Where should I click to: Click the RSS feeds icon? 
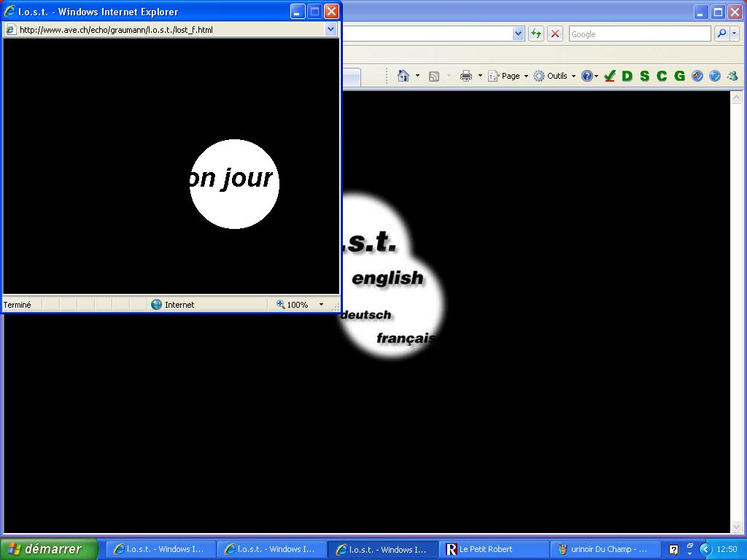click(433, 76)
